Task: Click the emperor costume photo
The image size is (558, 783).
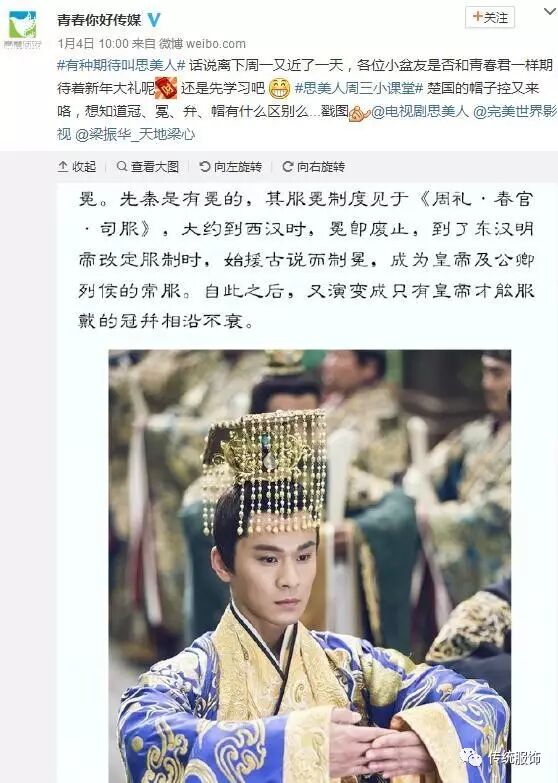Action: (x=310, y=566)
